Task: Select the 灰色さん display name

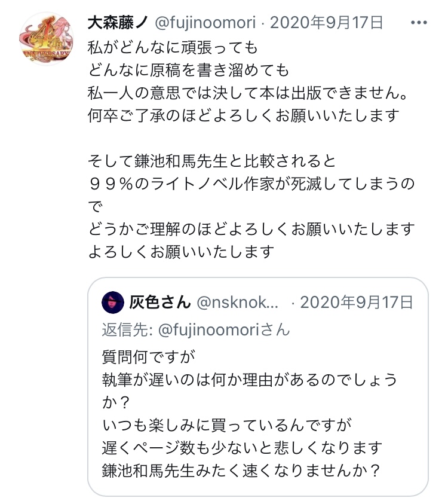Action: pos(160,303)
